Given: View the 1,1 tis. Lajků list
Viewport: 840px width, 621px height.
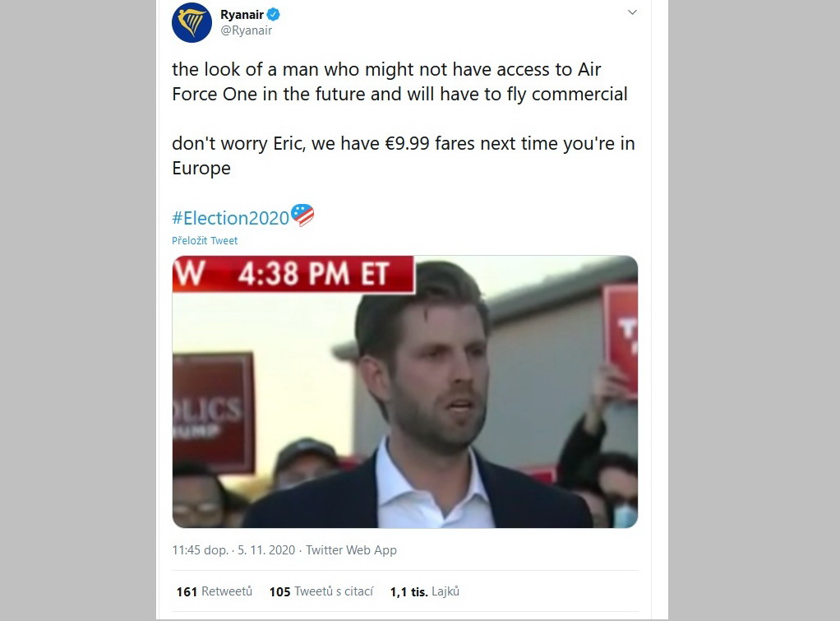Looking at the screenshot, I should [x=425, y=591].
